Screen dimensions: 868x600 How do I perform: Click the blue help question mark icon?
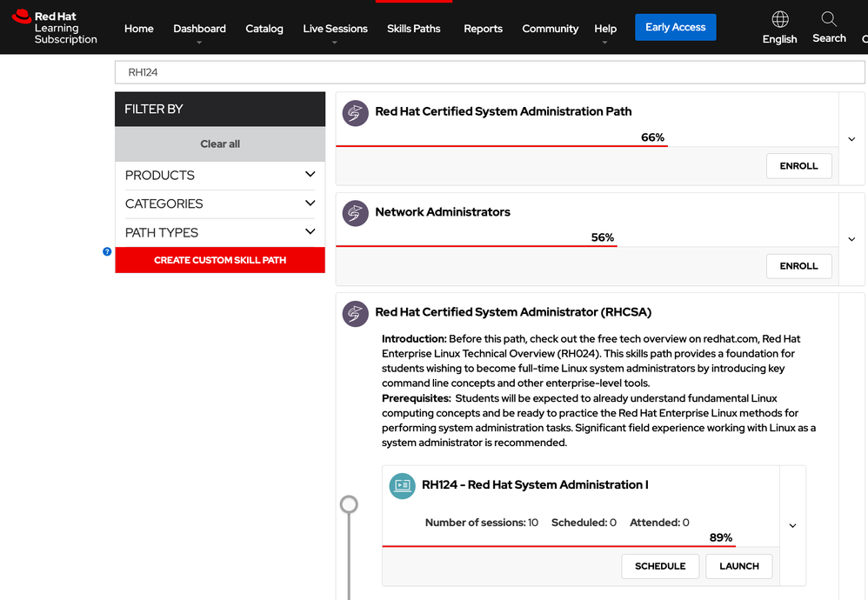click(107, 251)
